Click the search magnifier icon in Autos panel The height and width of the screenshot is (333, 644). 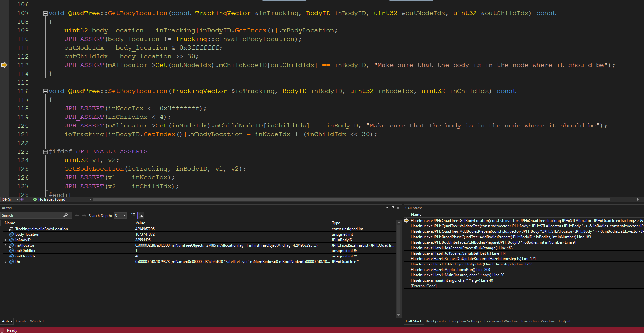66,215
